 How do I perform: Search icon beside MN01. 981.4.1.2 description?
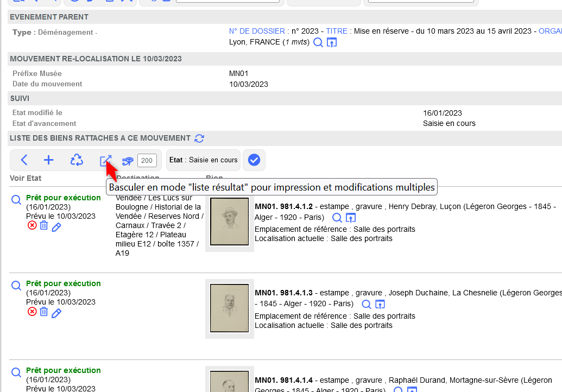tap(337, 218)
